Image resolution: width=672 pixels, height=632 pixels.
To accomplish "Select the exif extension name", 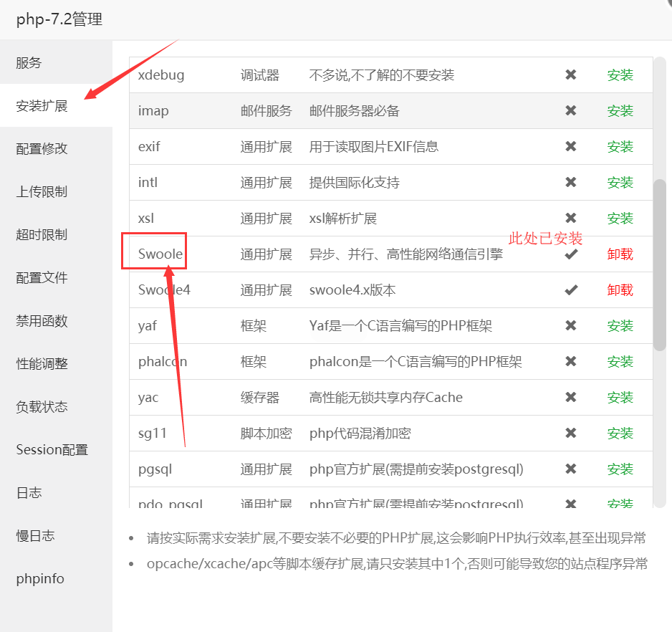I will (x=149, y=147).
